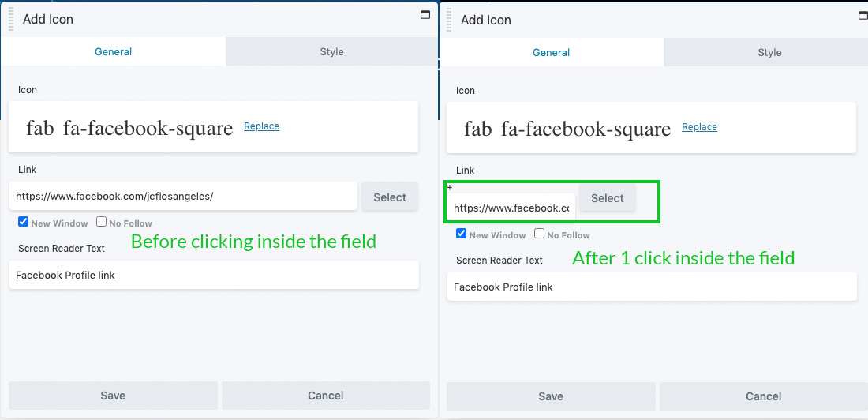Click Cancel button in right panel
The image size is (868, 420).
[x=763, y=396]
